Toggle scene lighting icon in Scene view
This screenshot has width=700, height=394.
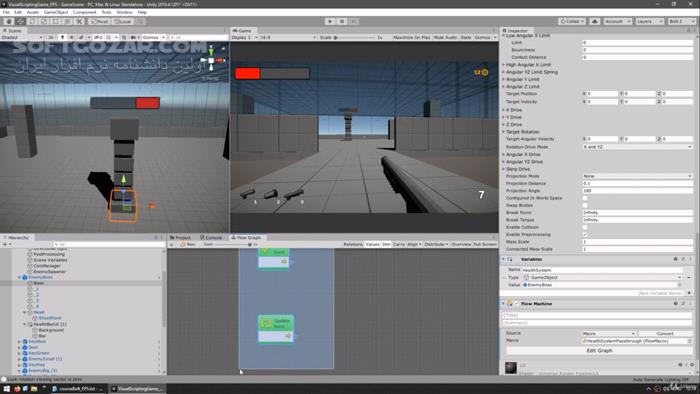(62, 37)
